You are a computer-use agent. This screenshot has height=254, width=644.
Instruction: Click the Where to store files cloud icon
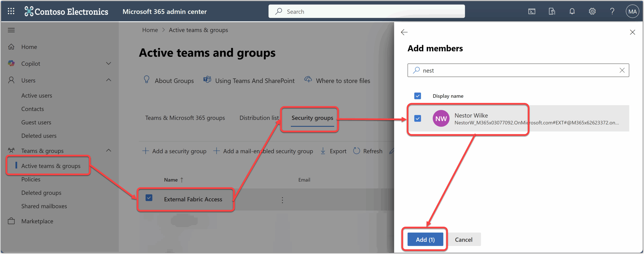coord(308,80)
